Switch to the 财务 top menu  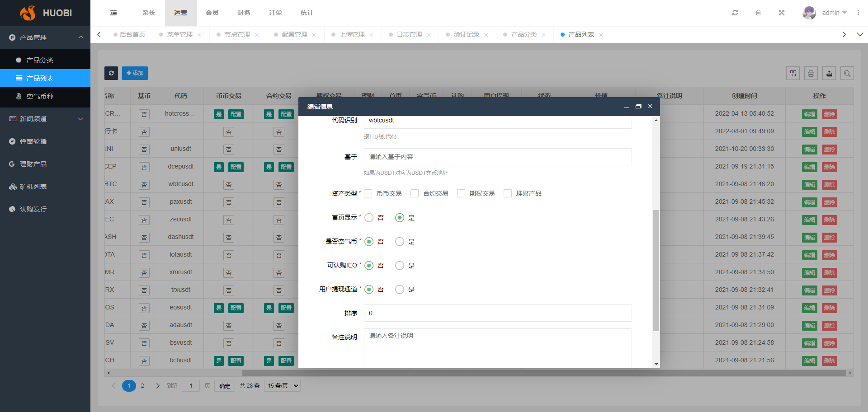click(x=244, y=13)
